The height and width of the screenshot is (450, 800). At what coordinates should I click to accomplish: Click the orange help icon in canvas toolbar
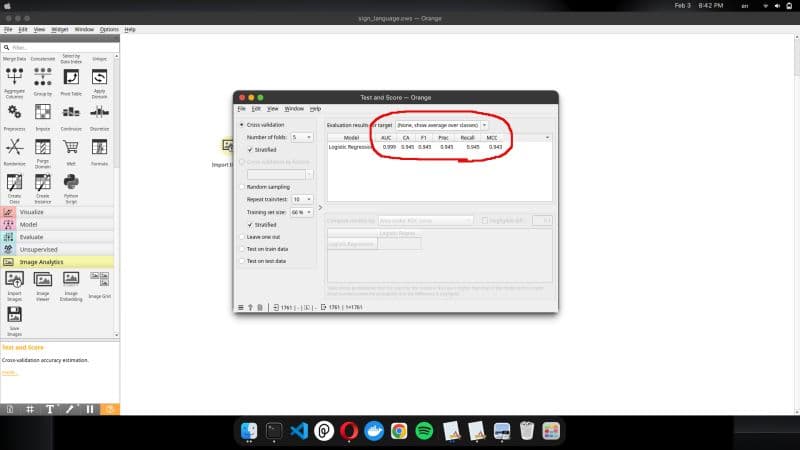(110, 409)
